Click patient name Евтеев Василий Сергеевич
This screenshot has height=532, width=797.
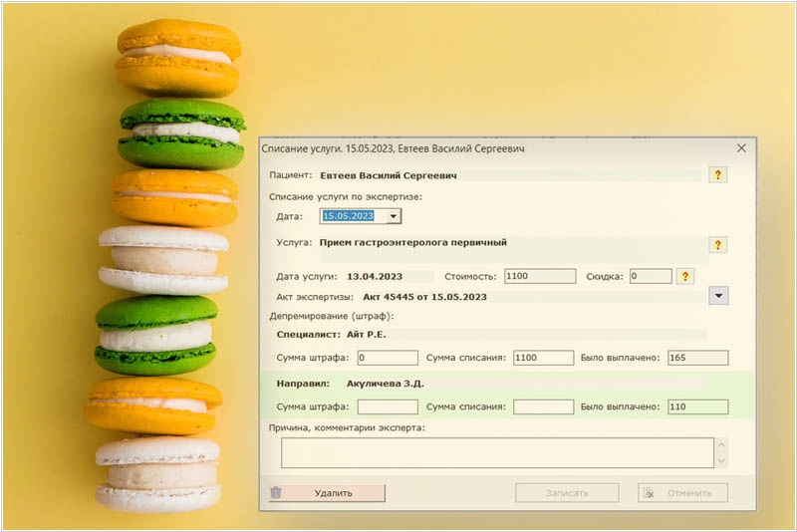click(389, 175)
